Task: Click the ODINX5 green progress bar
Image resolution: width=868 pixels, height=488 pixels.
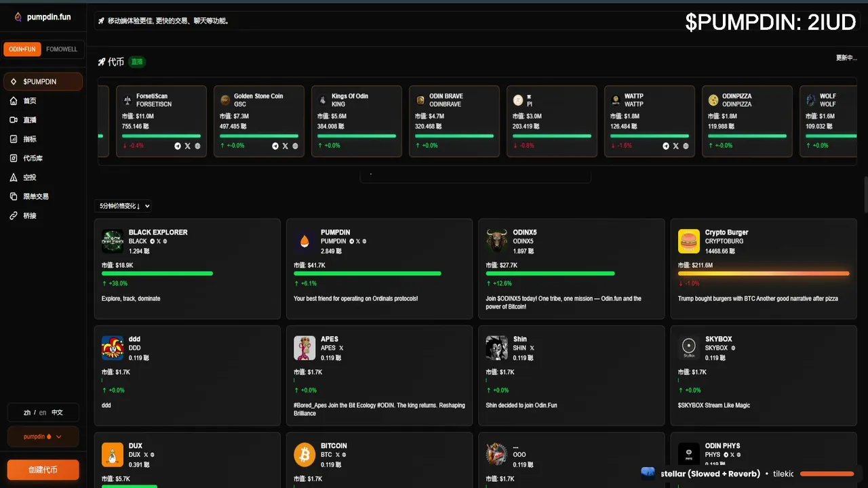Action: pyautogui.click(x=551, y=273)
